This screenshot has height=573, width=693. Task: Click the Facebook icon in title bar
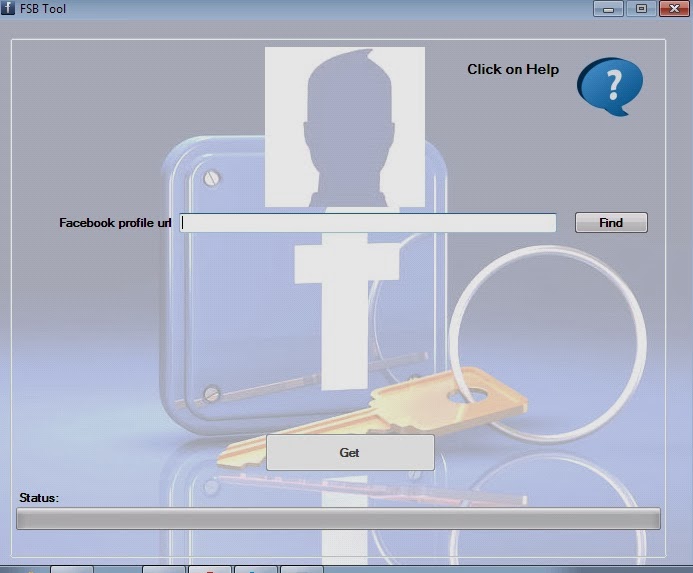[x=8, y=8]
